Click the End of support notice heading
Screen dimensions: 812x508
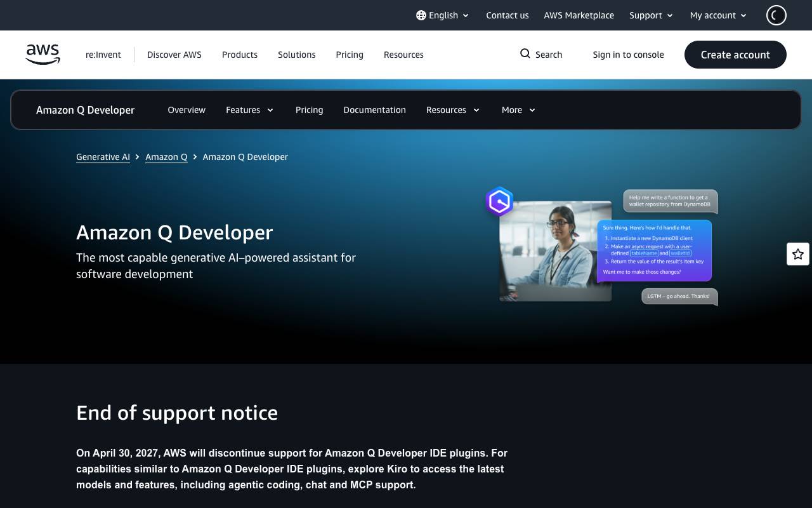click(177, 413)
